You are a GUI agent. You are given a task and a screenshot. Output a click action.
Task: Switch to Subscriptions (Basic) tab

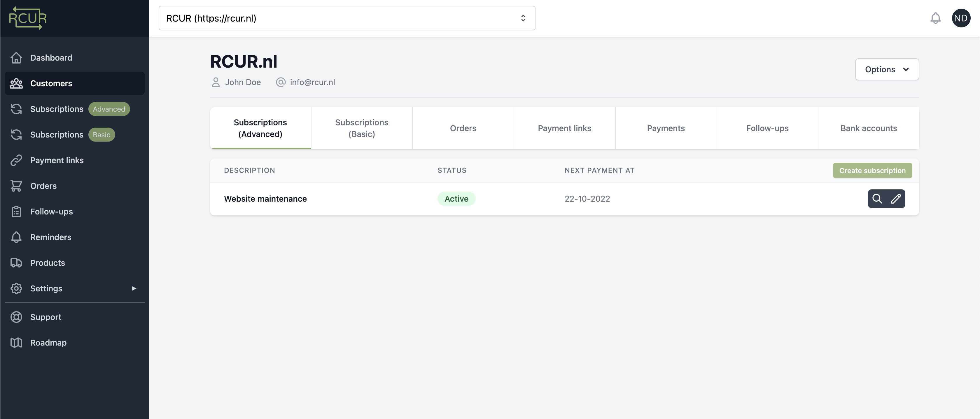pyautogui.click(x=362, y=128)
